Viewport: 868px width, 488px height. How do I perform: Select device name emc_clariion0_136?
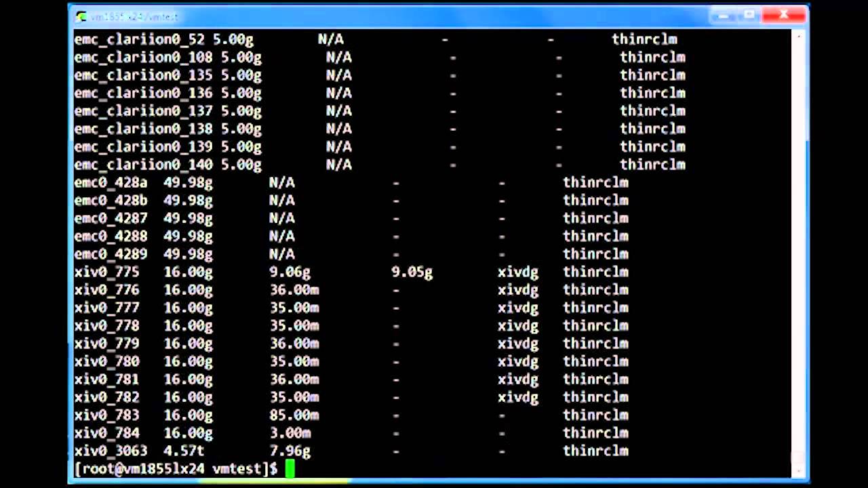pyautogui.click(x=143, y=94)
